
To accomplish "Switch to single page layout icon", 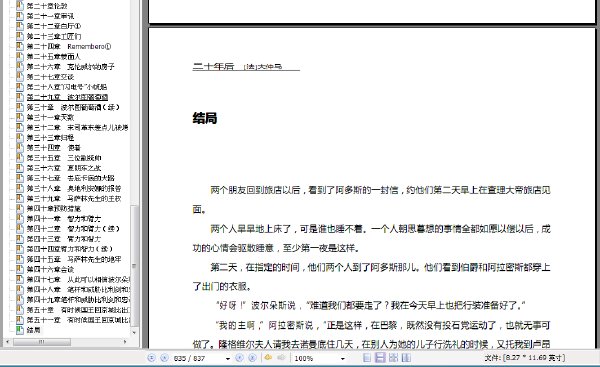I will [x=367, y=358].
